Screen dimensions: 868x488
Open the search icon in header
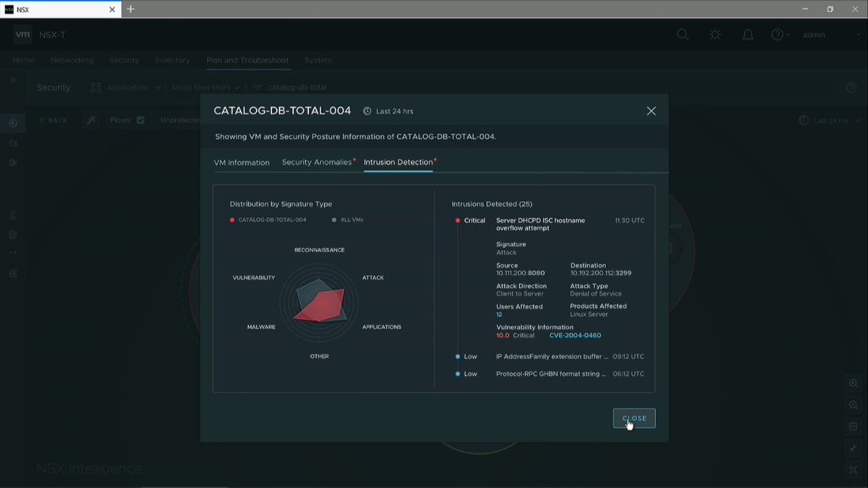(x=682, y=34)
